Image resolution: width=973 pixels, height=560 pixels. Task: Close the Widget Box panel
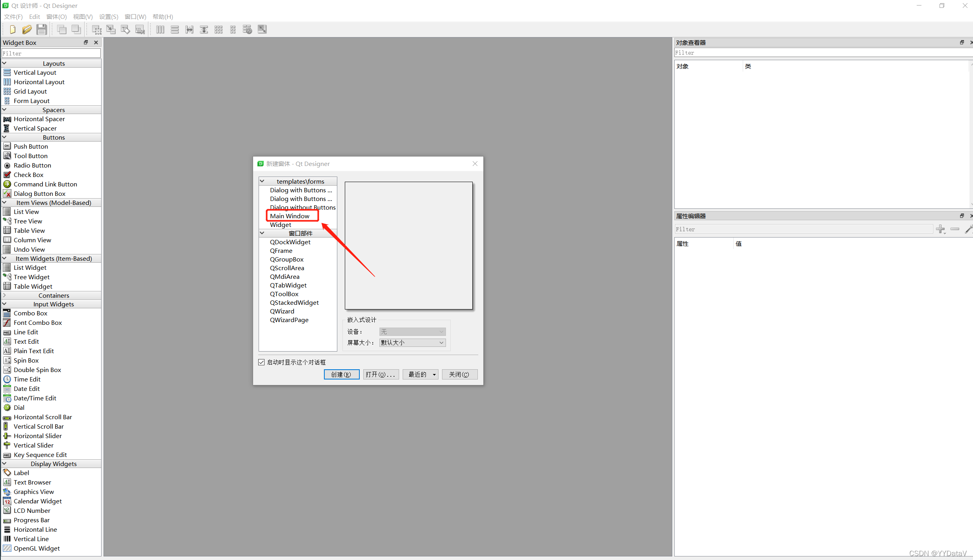tap(96, 42)
